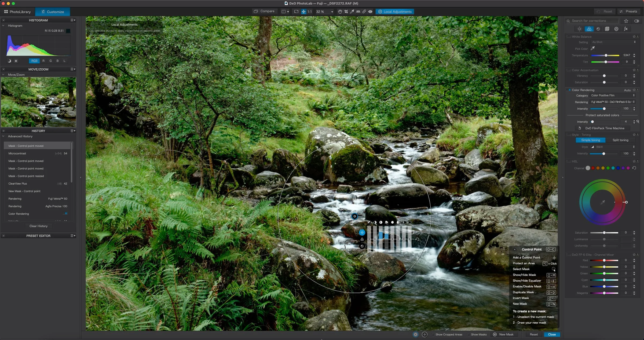This screenshot has width=644, height=340.
Task: Activate the Repair bandage tool
Action: coord(364,12)
